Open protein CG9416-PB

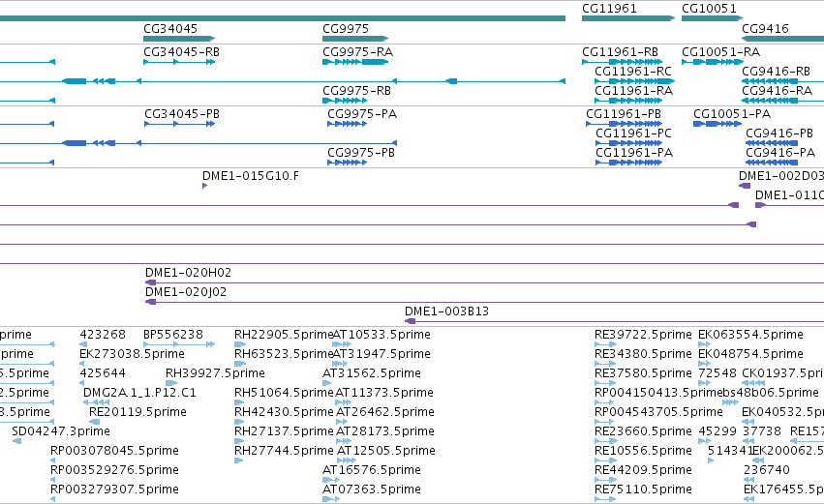(779, 133)
